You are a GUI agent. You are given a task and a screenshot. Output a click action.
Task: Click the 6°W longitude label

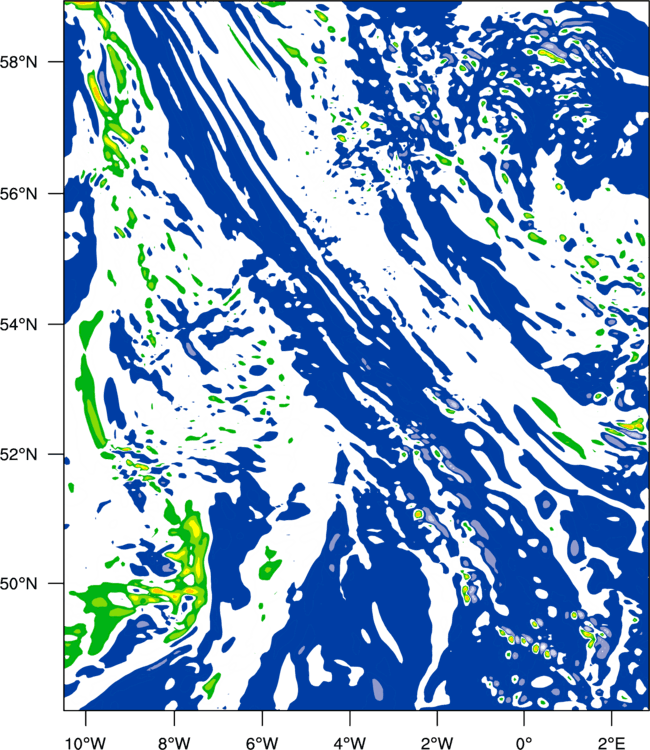pyautogui.click(x=262, y=743)
